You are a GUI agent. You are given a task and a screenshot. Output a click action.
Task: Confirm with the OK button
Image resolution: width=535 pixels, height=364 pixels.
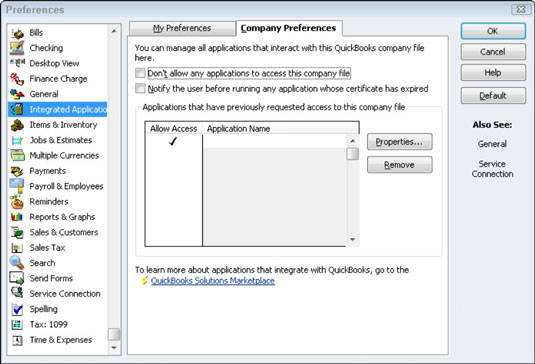point(493,31)
